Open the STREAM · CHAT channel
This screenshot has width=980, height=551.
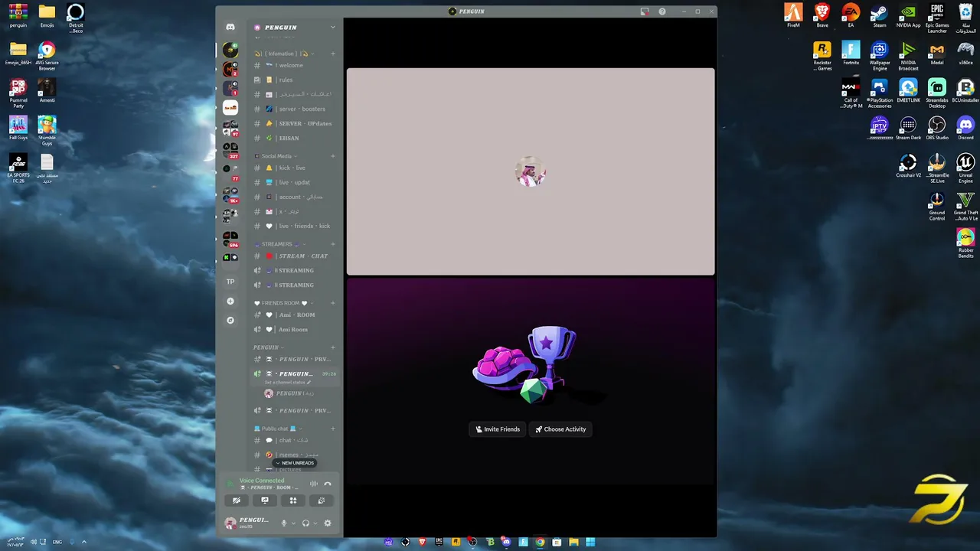(295, 256)
